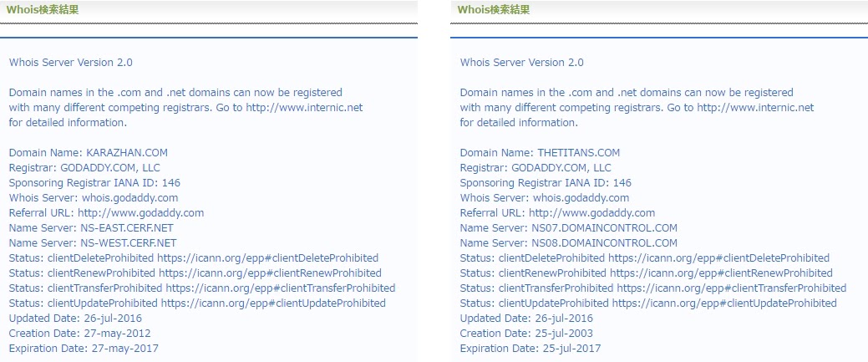Click Referral URL godaddy.com line, KARAZHAN panel
The image size is (868, 362).
coord(106,213)
